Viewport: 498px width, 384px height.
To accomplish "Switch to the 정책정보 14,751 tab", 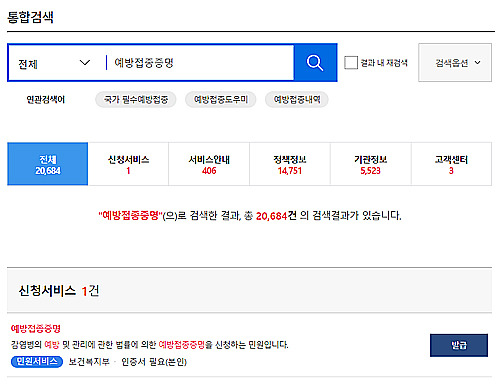I will [290, 164].
